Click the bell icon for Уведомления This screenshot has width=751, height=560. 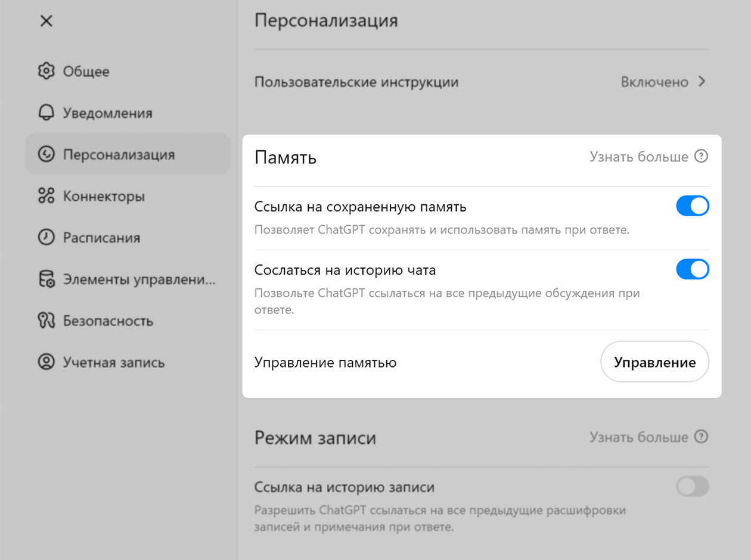click(46, 113)
